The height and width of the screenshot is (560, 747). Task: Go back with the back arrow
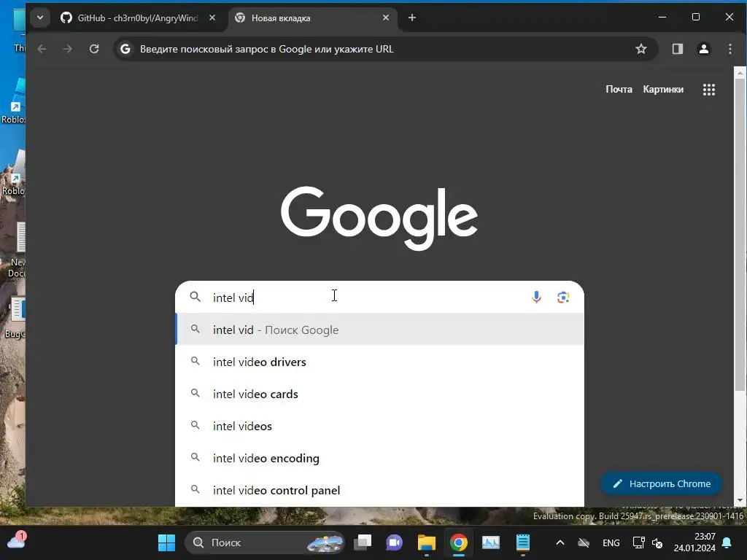42,49
